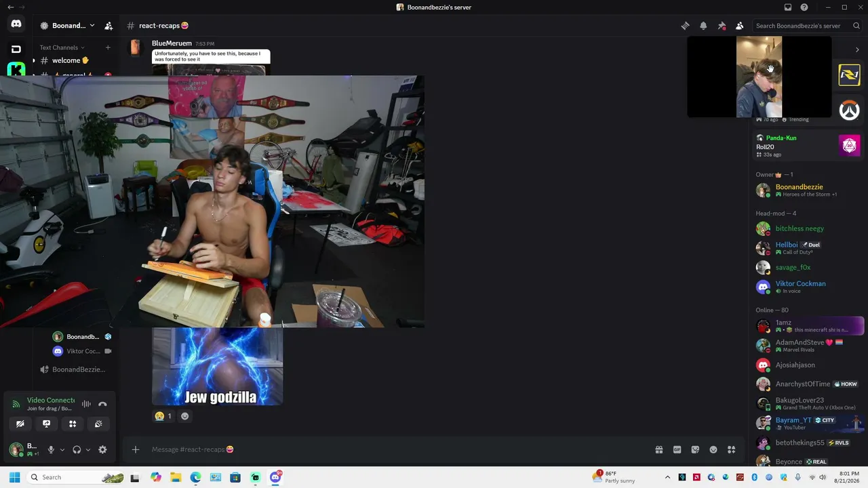Image resolution: width=868 pixels, height=488 pixels.
Task: Click the Windows taskbar search box
Action: click(77, 477)
